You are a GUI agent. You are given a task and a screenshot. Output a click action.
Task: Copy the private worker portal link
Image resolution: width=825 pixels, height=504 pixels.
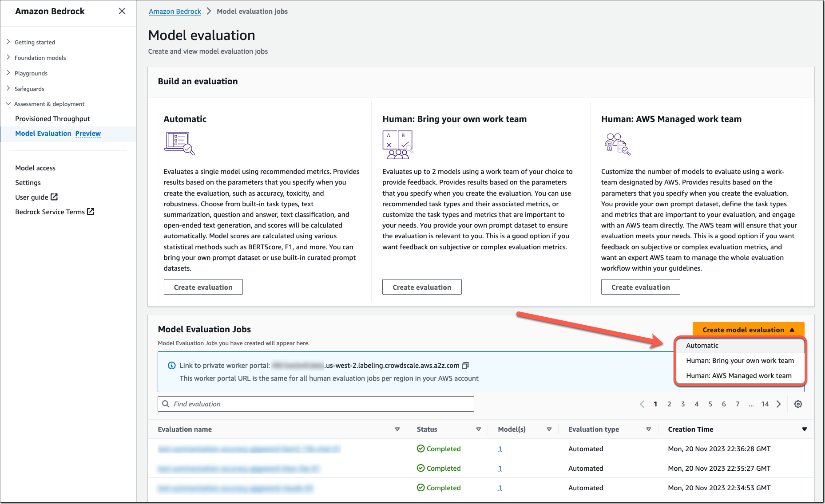pos(465,366)
